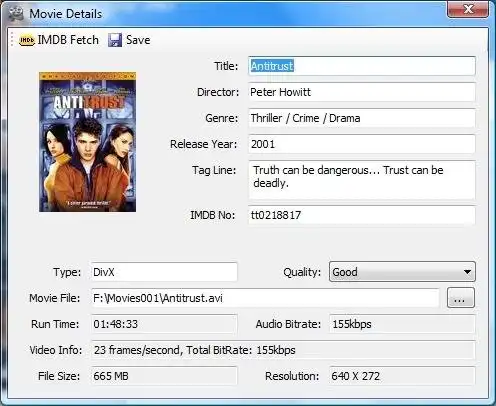Click the Movie File path field
This screenshot has width=496, height=406.
tap(265, 298)
